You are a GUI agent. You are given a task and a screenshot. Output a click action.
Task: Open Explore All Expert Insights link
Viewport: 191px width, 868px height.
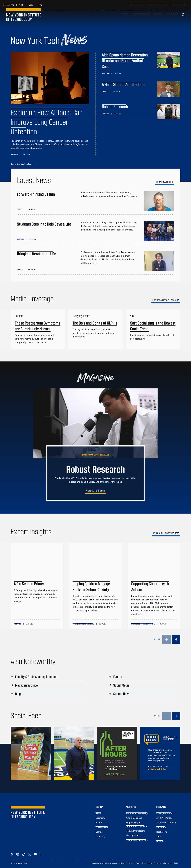tap(166, 533)
